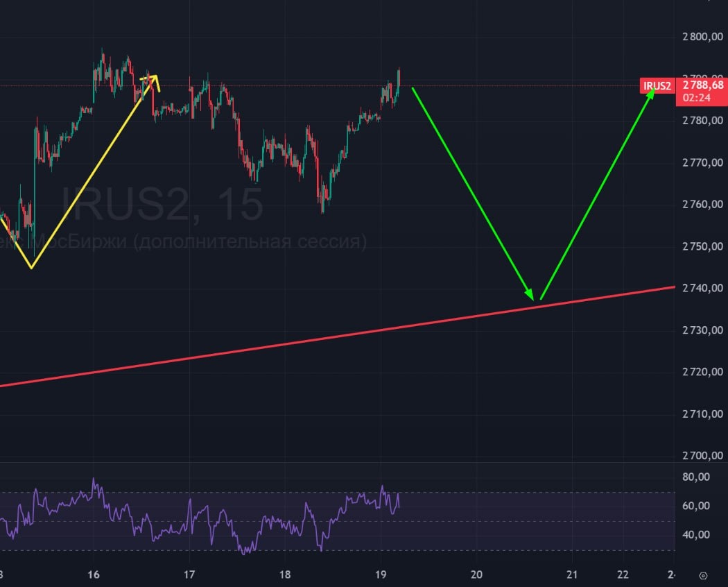Screen dimensions: 728x587
Task: Click date 21 on the time axis
Action: [x=572, y=575]
